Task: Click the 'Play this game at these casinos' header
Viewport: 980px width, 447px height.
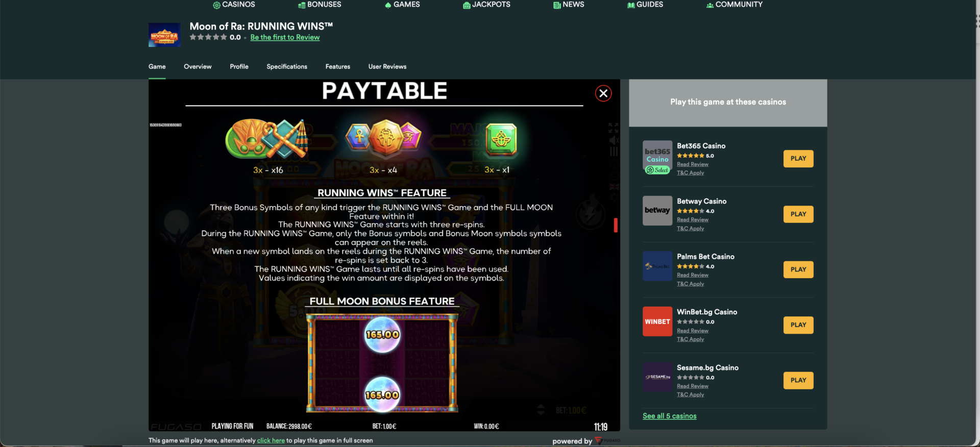Action: (x=728, y=102)
